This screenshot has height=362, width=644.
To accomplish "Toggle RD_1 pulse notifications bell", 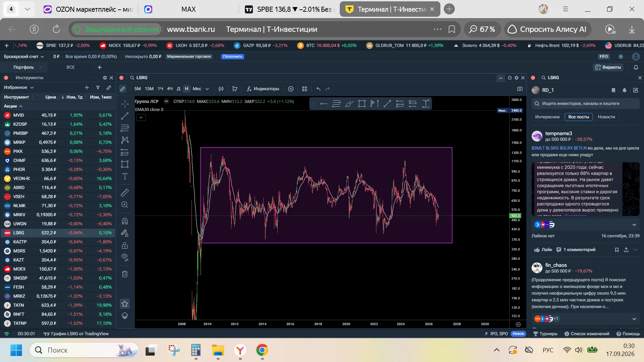I will click(x=625, y=90).
